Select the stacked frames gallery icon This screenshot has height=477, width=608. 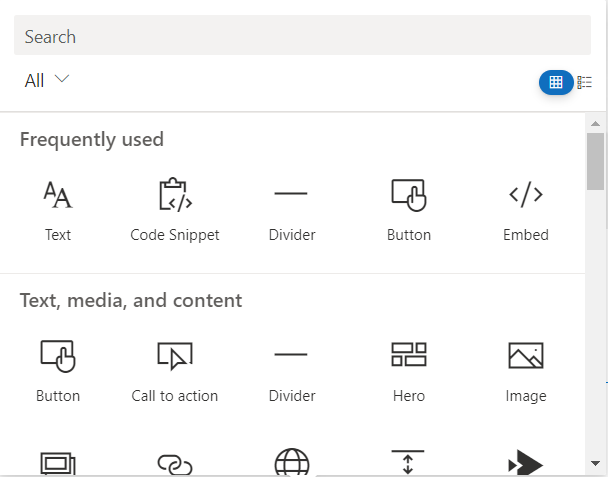[x=58, y=463]
